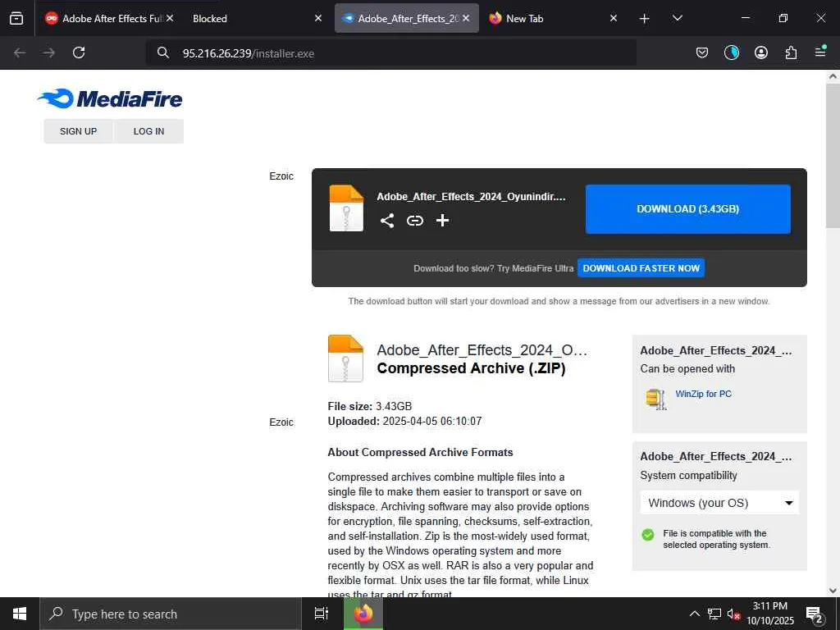
Task: Click the zip file icon in download box
Action: (x=346, y=208)
